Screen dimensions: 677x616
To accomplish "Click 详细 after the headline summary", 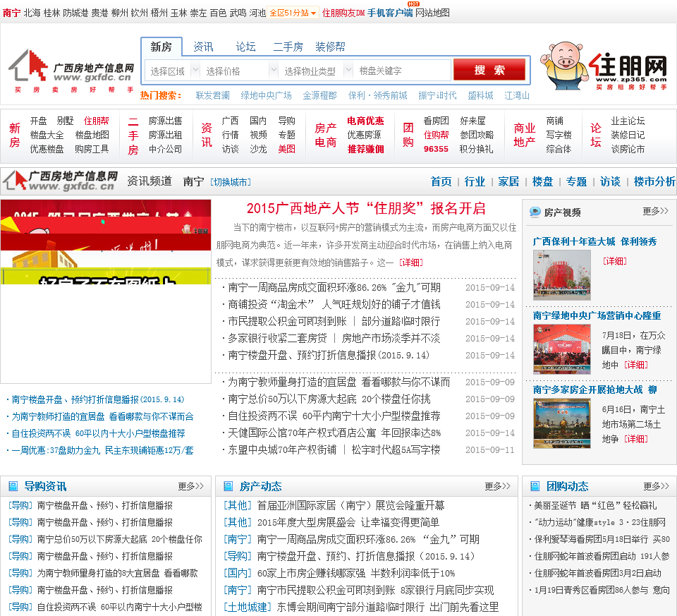I will (411, 262).
